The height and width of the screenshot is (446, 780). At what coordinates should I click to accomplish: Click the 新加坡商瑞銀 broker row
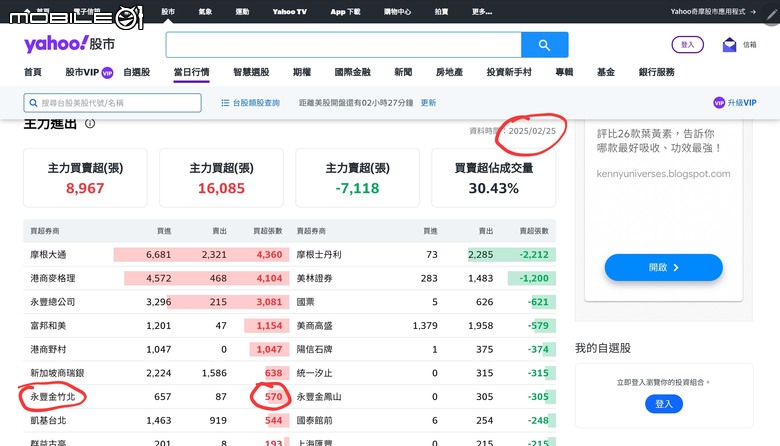tap(156, 373)
